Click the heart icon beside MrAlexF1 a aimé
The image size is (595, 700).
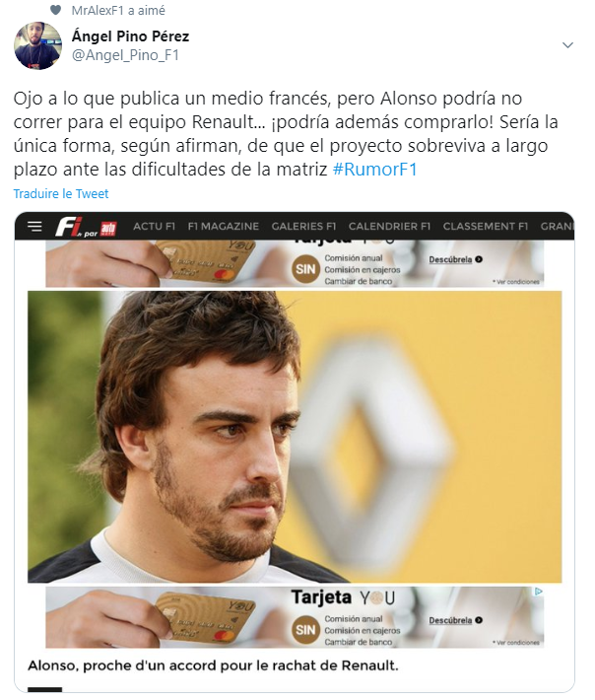pos(55,10)
